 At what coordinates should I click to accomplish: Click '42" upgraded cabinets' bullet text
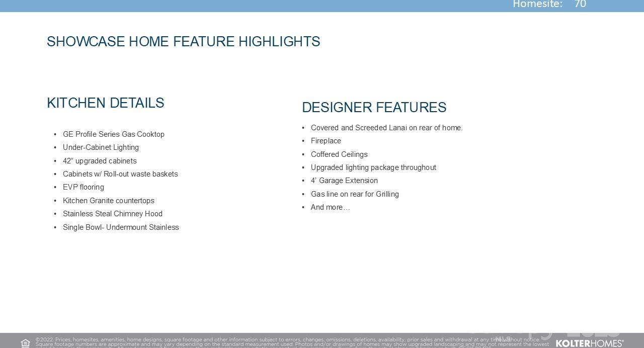pos(100,161)
